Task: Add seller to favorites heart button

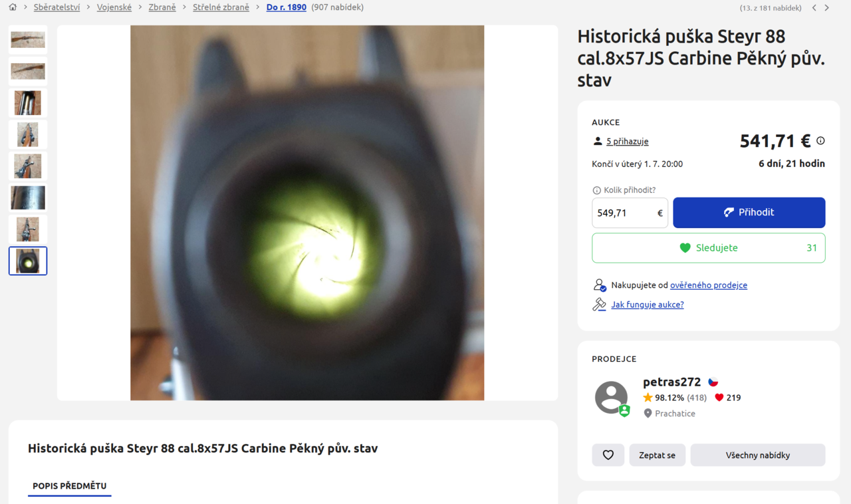Action: coord(608,455)
